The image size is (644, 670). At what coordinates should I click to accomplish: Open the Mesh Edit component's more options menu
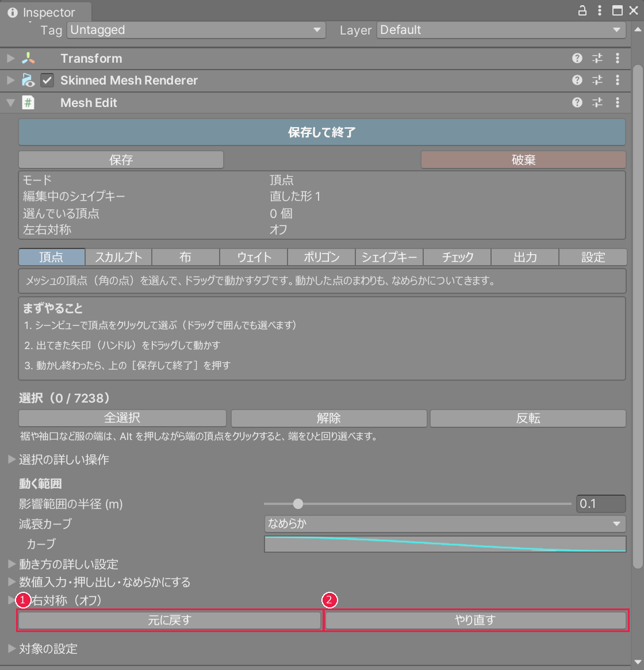618,102
